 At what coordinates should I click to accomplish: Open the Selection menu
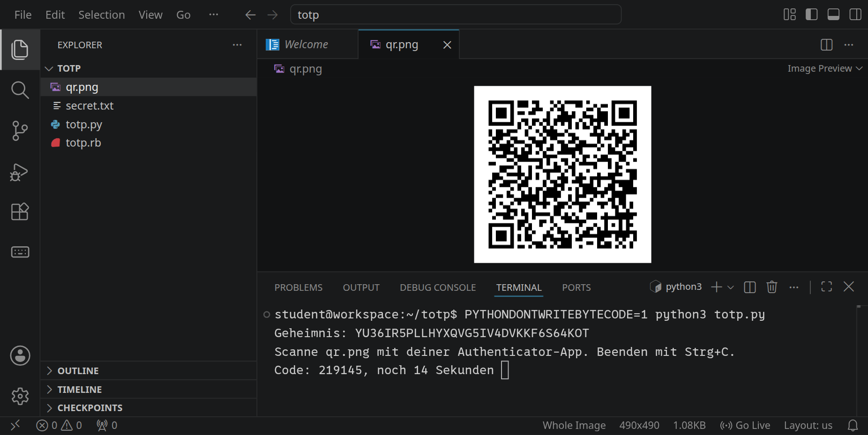coord(102,15)
